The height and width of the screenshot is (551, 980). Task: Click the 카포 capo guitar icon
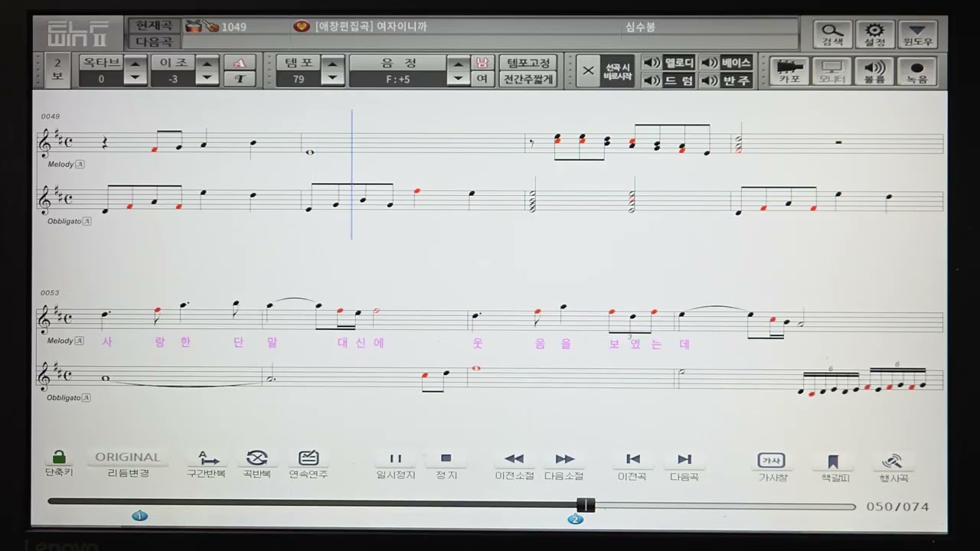tap(789, 71)
